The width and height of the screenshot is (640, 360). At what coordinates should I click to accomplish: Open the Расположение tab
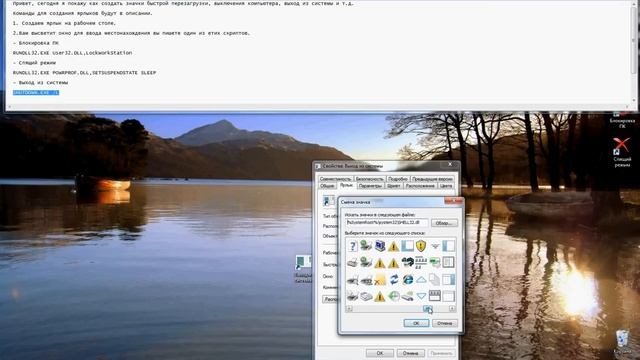tap(420, 186)
